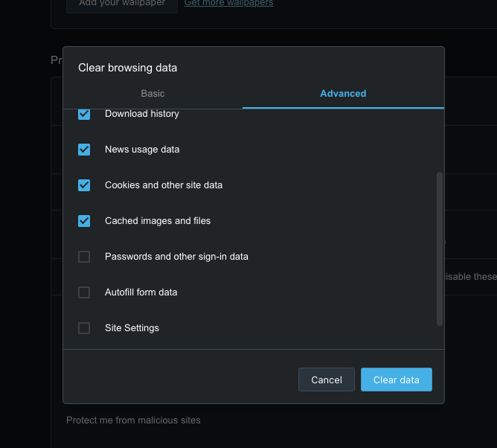The height and width of the screenshot is (448, 497).
Task: Select the Advanced tab
Action: pyautogui.click(x=343, y=94)
